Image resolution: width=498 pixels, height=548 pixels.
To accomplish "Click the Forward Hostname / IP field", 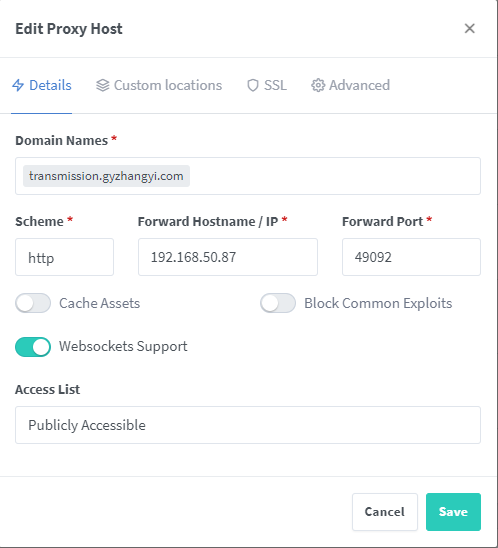I will tap(228, 257).
